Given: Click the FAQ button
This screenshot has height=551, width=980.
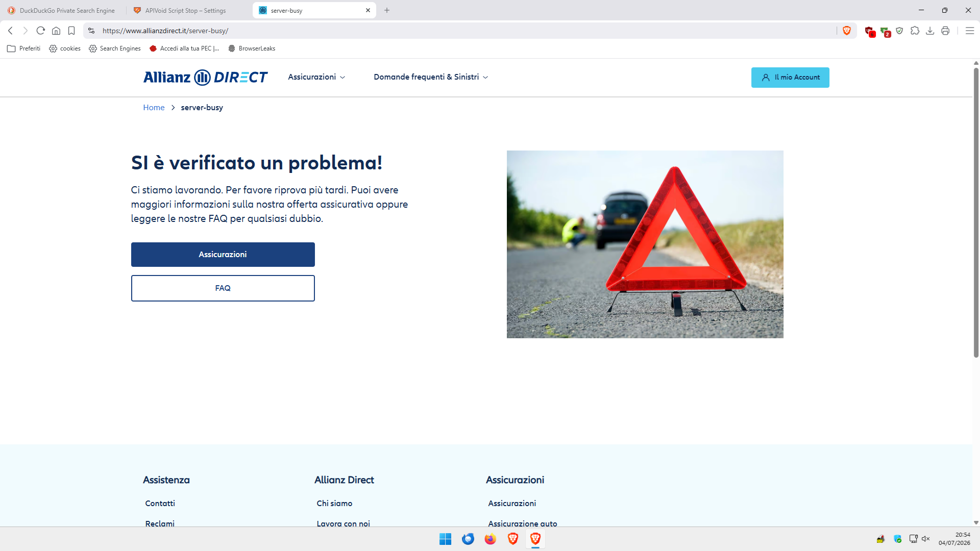Looking at the screenshot, I should point(223,288).
